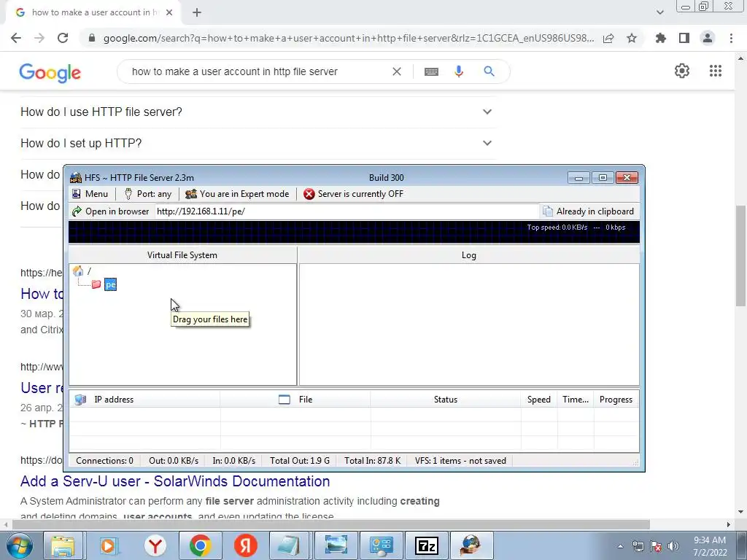Open Google settings gear icon
747x560 pixels.
682,71
